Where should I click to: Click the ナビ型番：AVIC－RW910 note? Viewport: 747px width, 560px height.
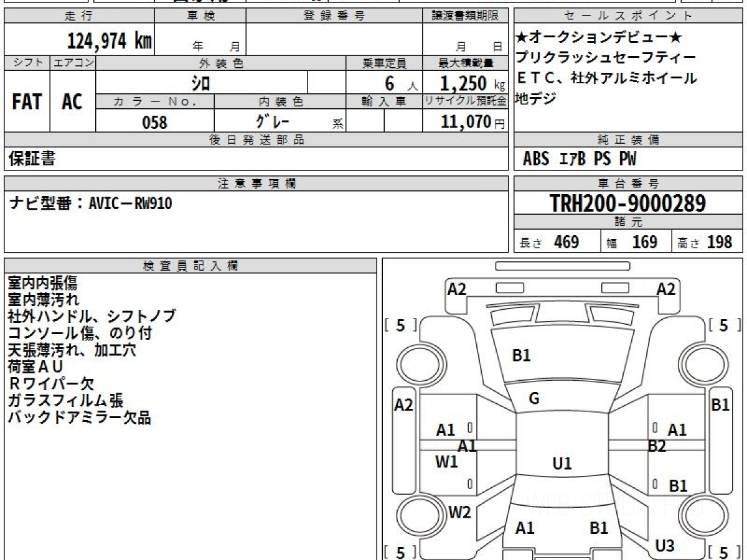[x=91, y=203]
